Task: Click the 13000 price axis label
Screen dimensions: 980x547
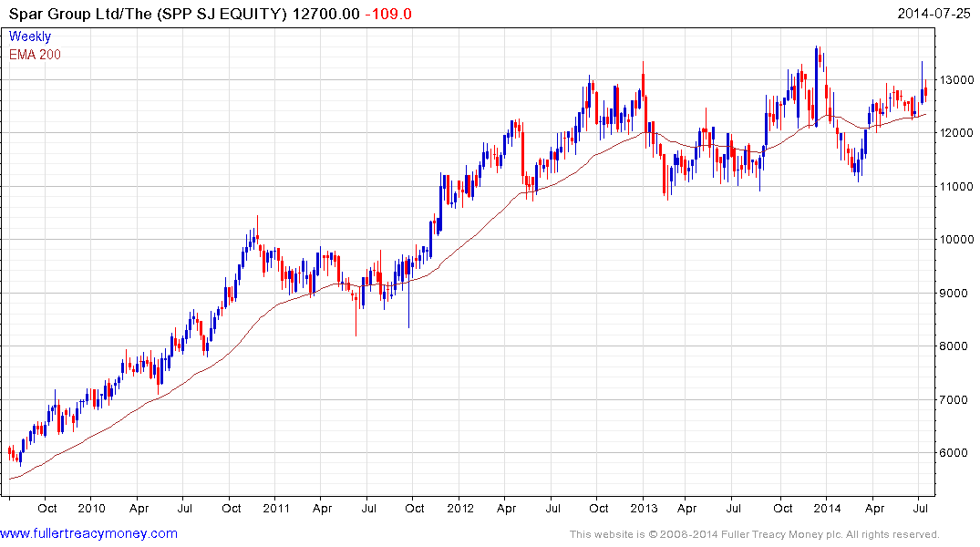Action: (956, 79)
